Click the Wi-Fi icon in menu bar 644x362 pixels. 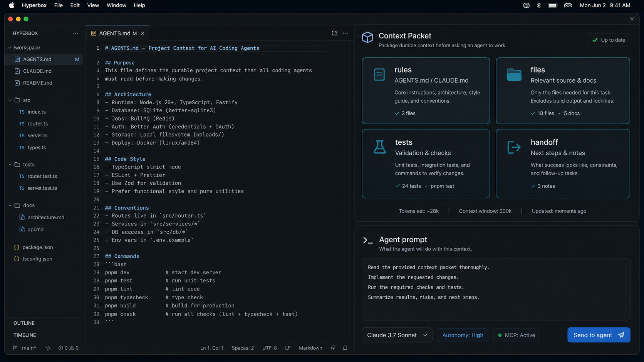568,5
